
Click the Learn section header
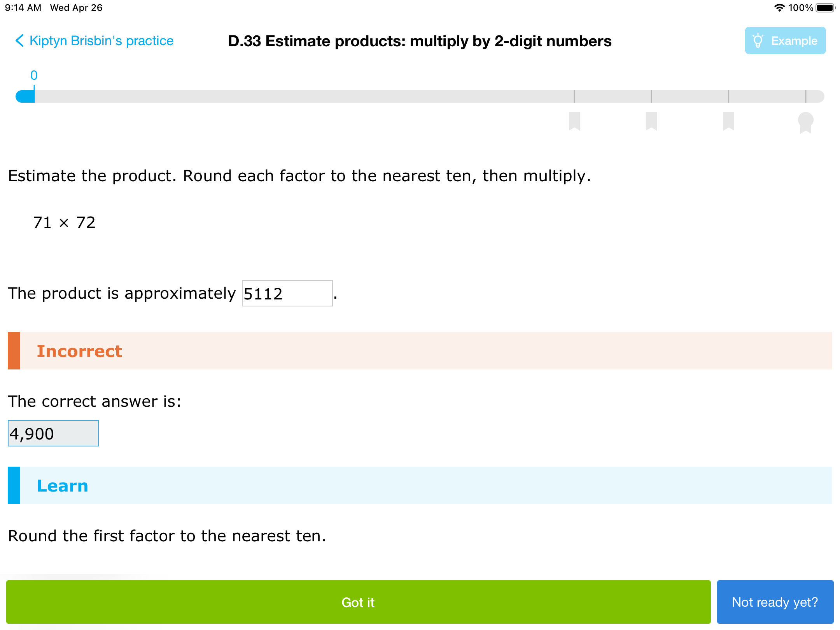click(x=62, y=485)
